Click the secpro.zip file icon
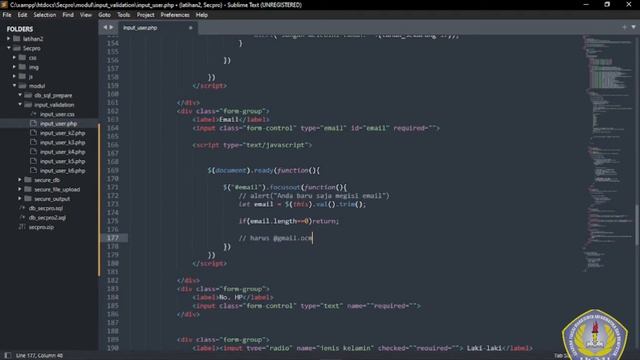This screenshot has width=640, height=360. coord(22,227)
